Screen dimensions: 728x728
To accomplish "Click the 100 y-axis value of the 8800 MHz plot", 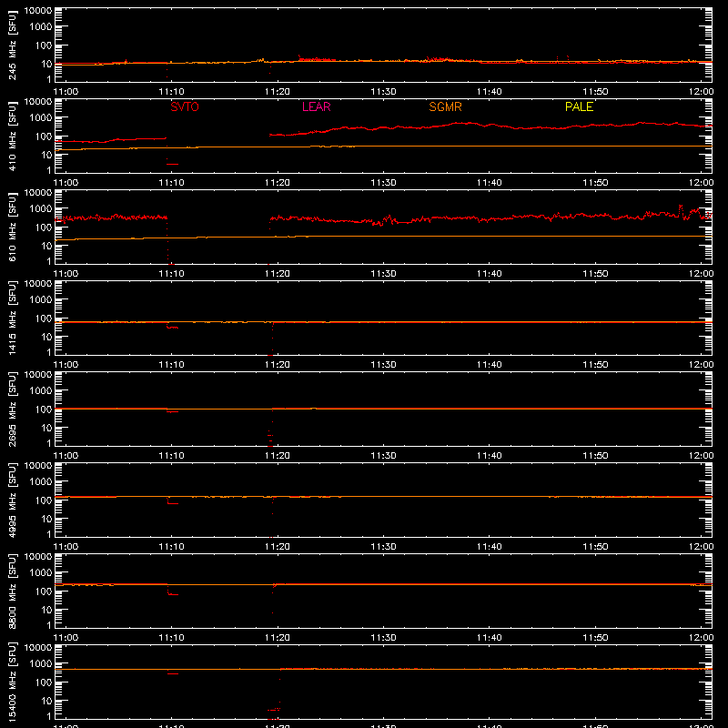I will tap(44, 591).
